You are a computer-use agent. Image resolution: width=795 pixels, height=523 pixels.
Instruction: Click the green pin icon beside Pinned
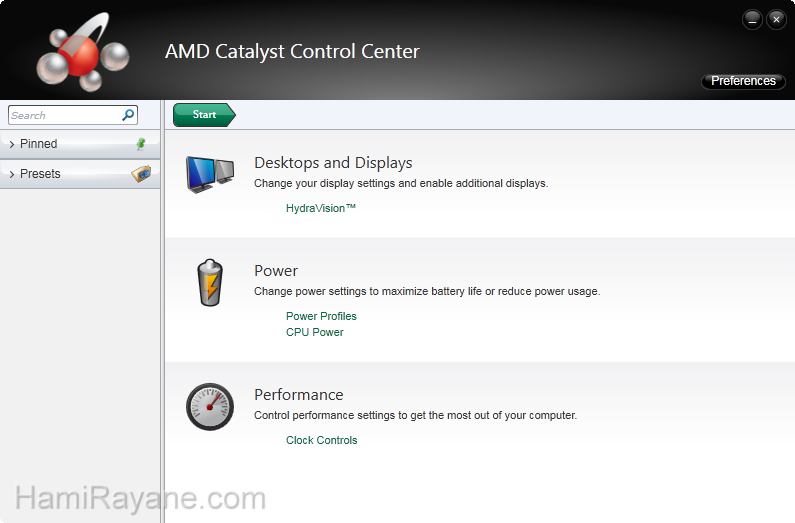tap(141, 144)
